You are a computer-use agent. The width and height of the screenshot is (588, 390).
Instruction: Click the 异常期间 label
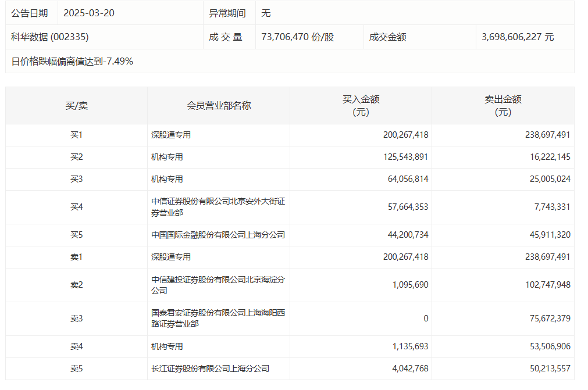(227, 13)
